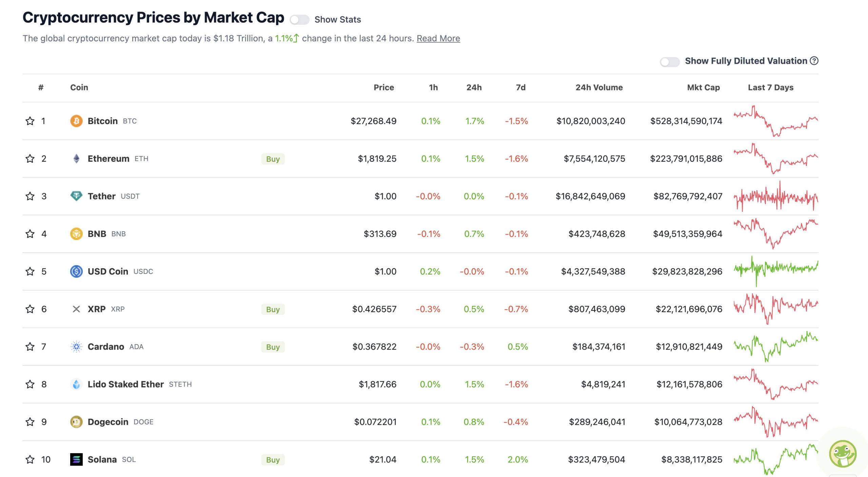
Task: Star Cardano in the list
Action: tap(30, 347)
